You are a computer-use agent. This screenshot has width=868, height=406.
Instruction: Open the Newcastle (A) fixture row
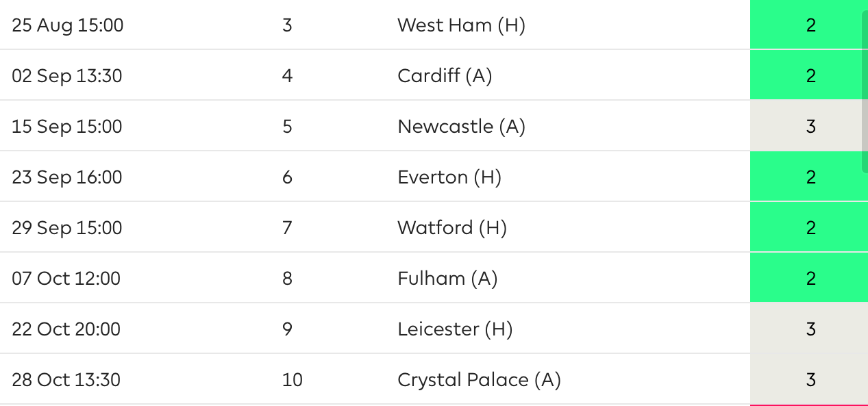point(461,127)
